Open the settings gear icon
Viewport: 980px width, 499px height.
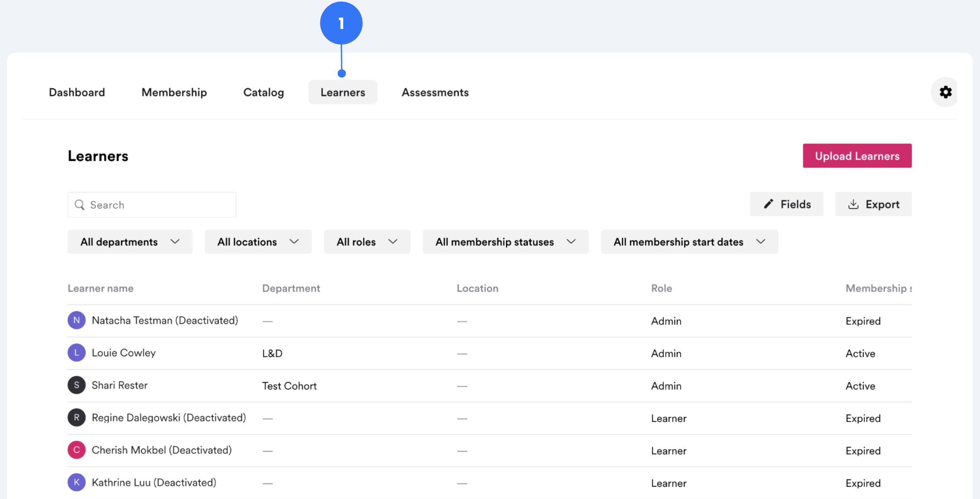coord(945,92)
